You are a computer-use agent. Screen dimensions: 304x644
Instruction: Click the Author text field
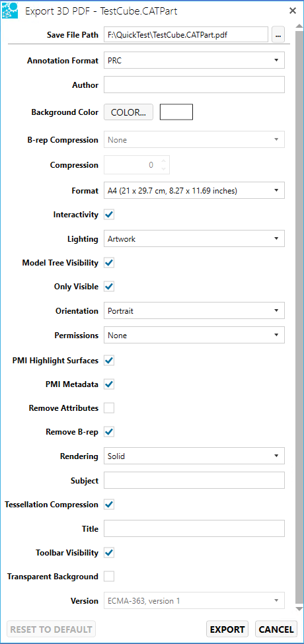(x=194, y=85)
